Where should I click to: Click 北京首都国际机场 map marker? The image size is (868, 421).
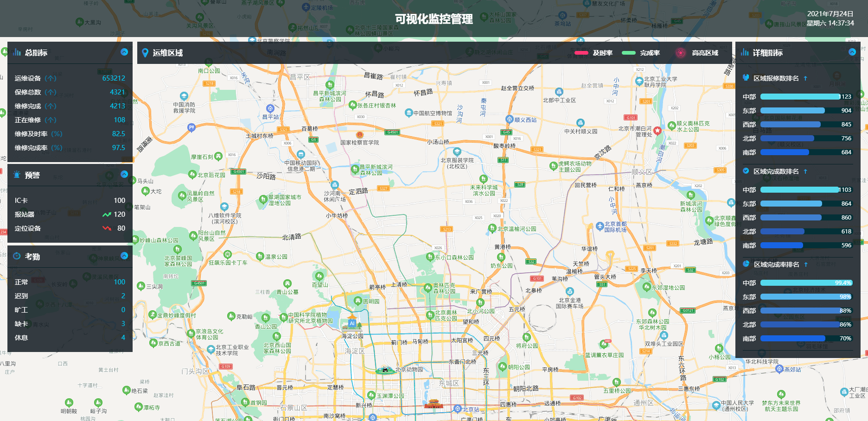(600, 226)
